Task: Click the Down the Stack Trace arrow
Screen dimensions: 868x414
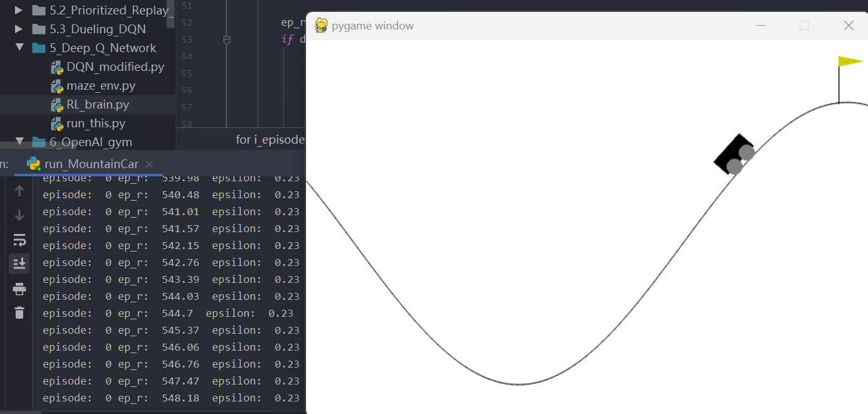Action: click(x=19, y=215)
